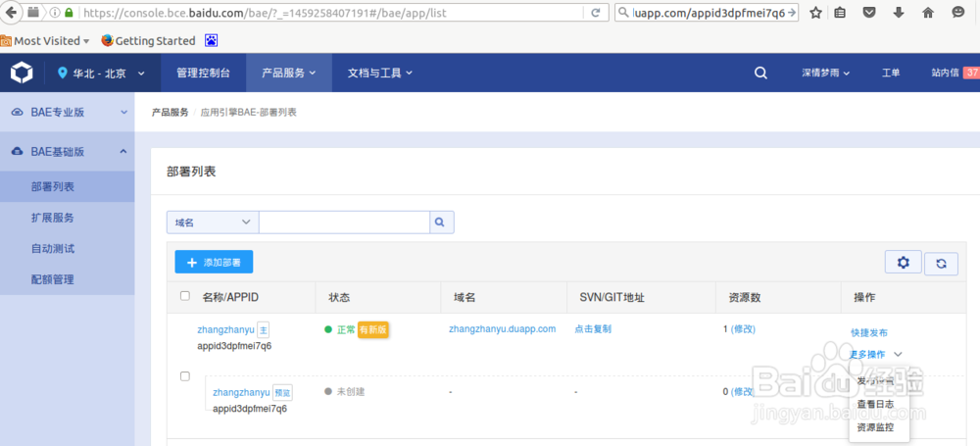The image size is (980, 446).
Task: Open Getting Started bookmark
Action: [148, 40]
